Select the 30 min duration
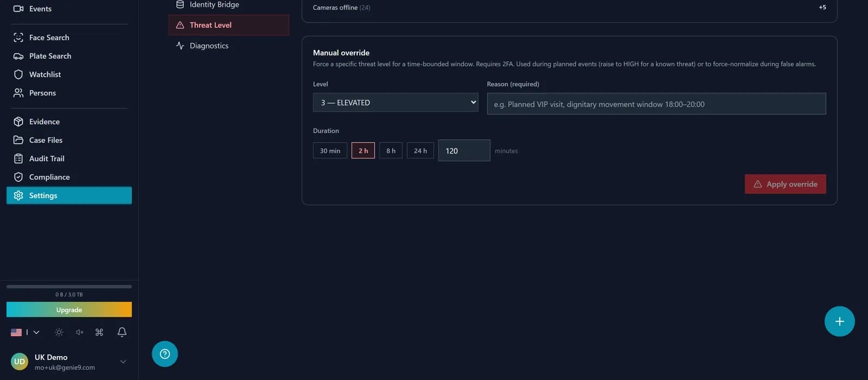Screen dimensions: 868x380 point(330,150)
